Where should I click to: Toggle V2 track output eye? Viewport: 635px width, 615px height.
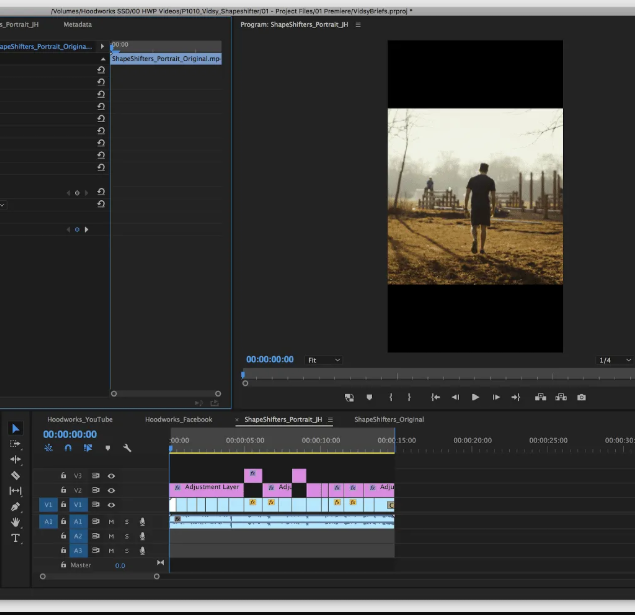[111, 490]
